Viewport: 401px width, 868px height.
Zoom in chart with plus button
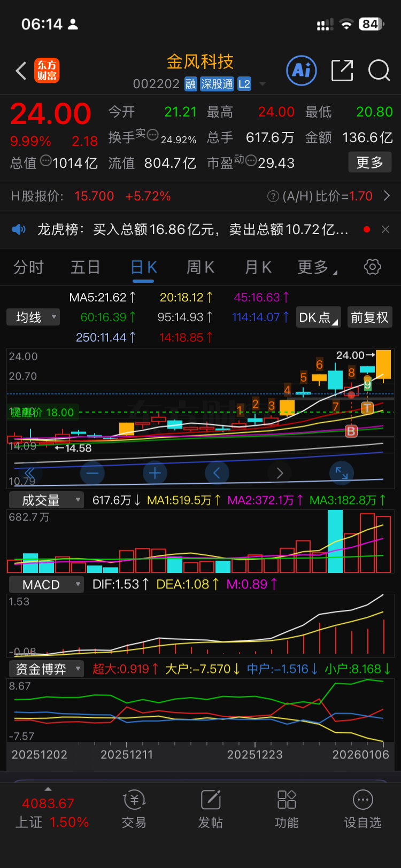click(155, 473)
